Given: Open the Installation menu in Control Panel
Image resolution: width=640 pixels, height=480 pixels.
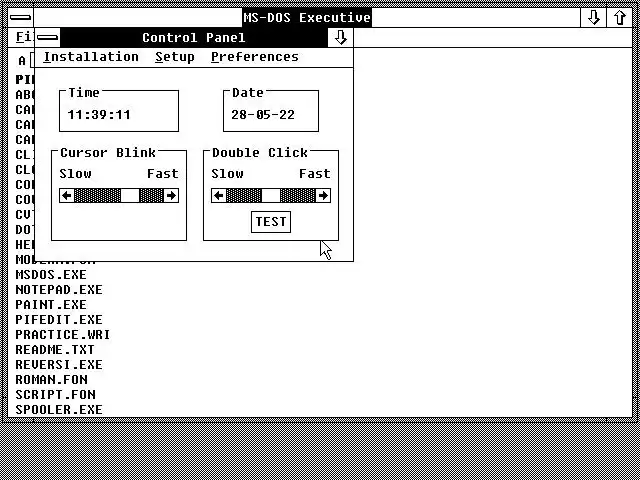Looking at the screenshot, I should pyautogui.click(x=91, y=57).
